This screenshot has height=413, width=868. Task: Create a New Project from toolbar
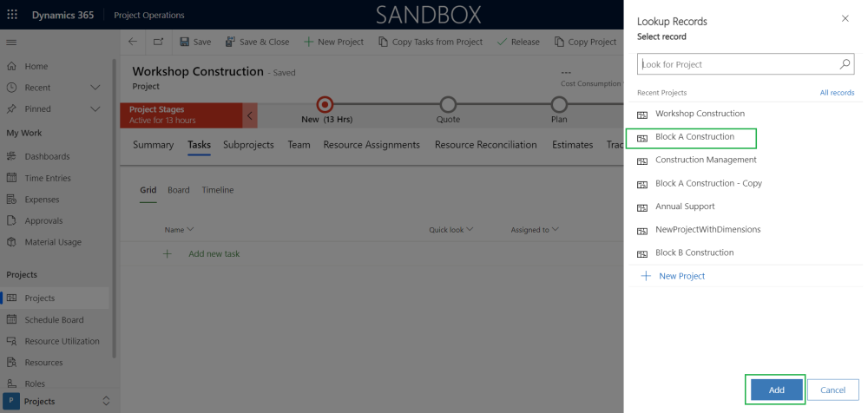[x=334, y=42]
